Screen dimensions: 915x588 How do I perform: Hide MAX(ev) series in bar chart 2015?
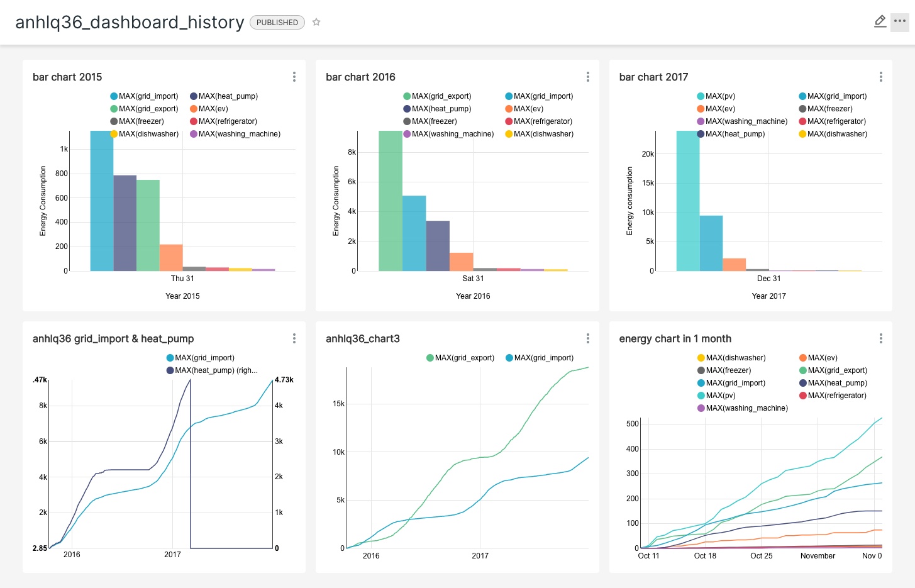tap(209, 109)
